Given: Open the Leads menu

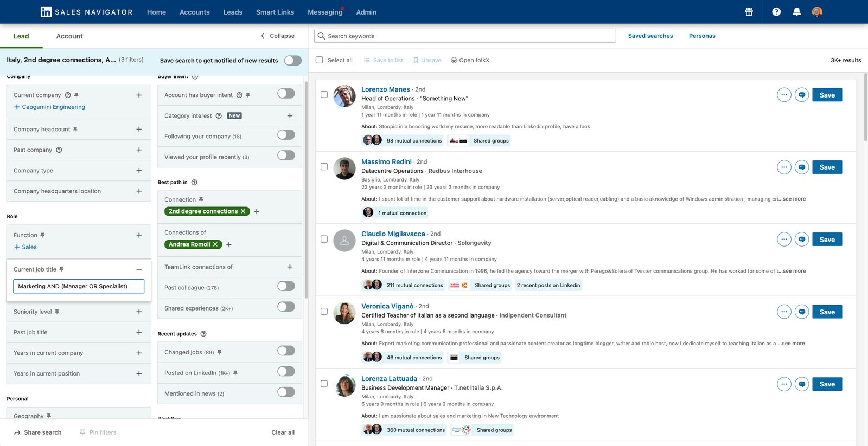Looking at the screenshot, I should click(233, 12).
